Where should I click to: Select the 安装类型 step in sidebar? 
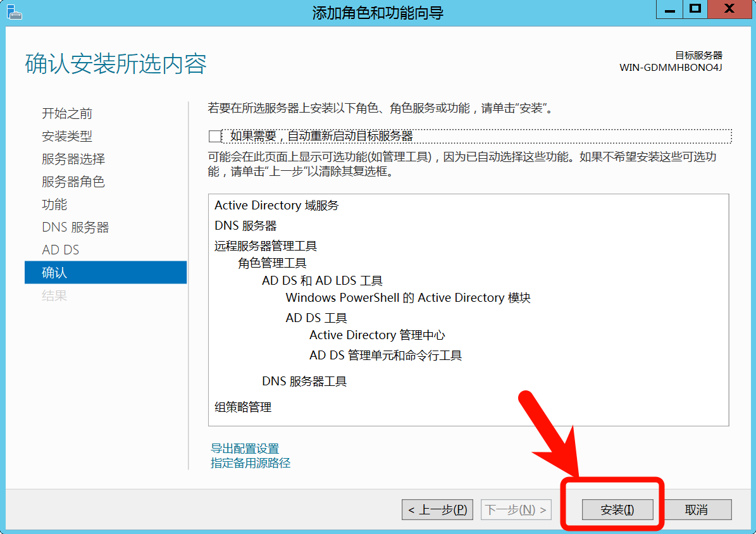pos(67,136)
